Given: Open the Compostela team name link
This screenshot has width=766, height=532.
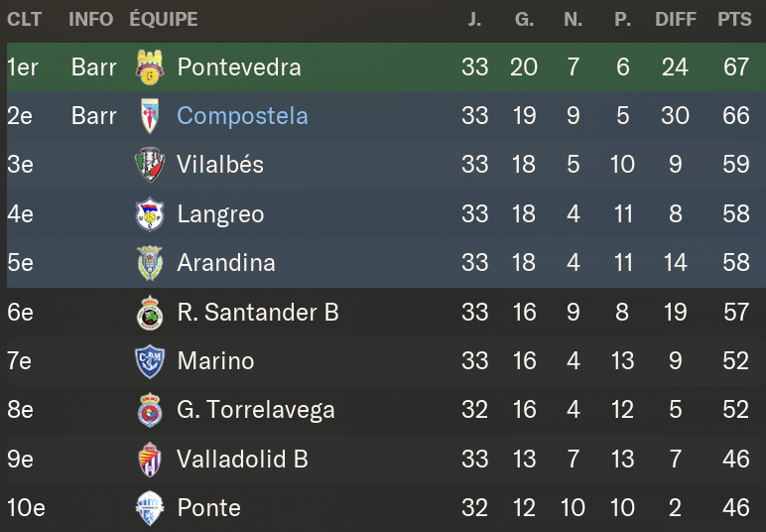Looking at the screenshot, I should tap(242, 116).
